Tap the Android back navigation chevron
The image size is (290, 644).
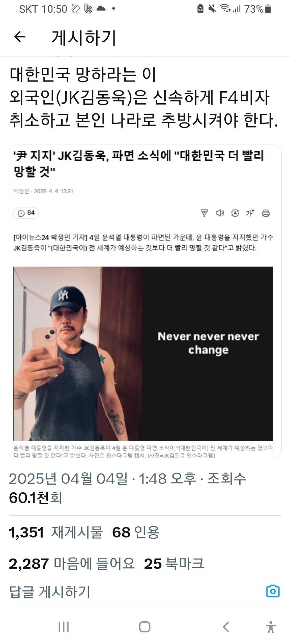[226, 627]
